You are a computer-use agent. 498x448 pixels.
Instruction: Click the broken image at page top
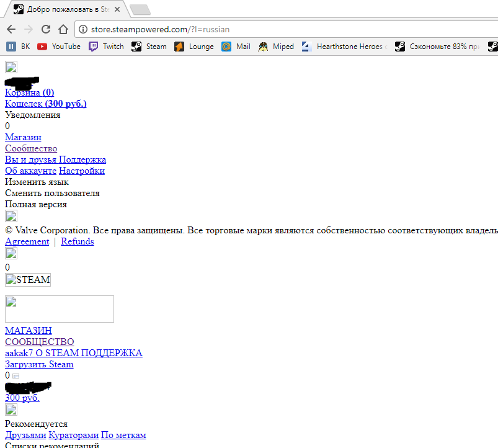coord(11,67)
